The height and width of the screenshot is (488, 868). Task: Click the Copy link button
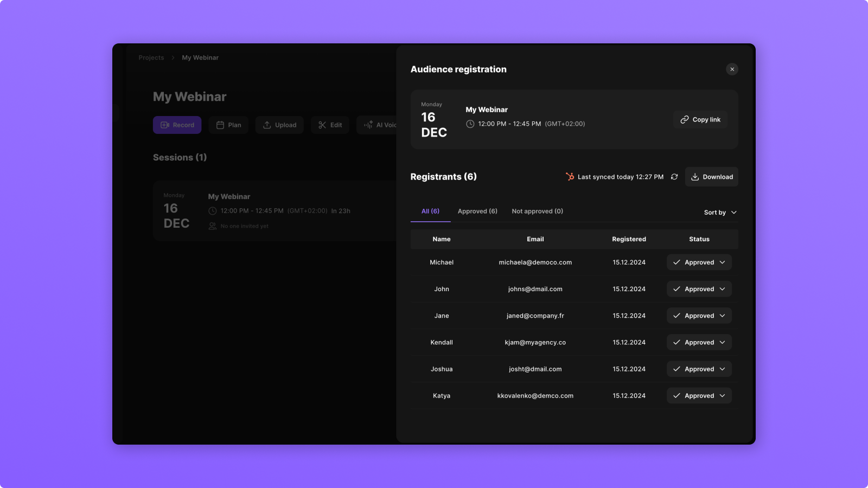pos(700,120)
